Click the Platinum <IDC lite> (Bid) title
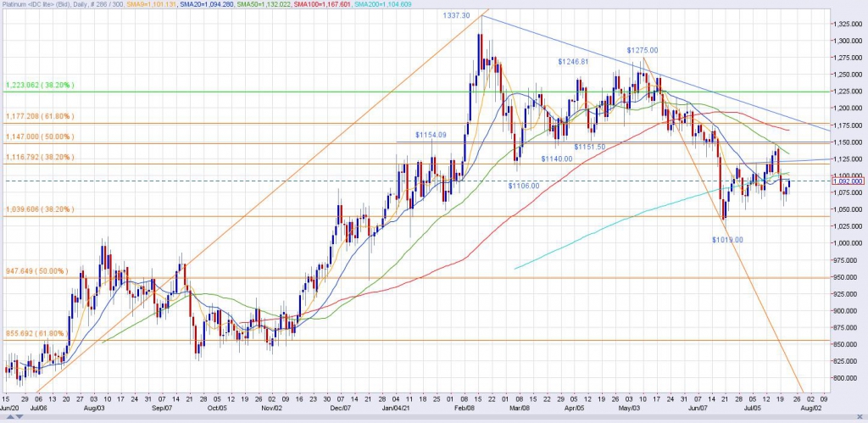This screenshot has width=868, height=423. pyautogui.click(x=36, y=4)
